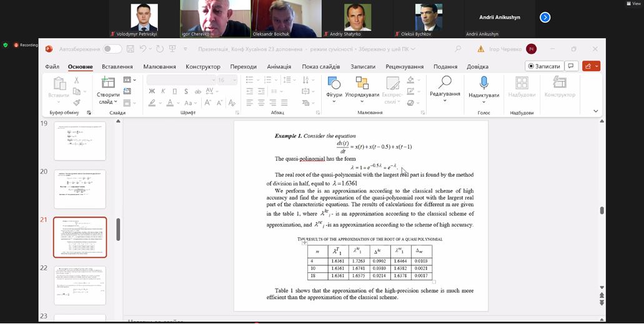Redo the last action
The height and width of the screenshot is (324, 644).
coord(160,49)
